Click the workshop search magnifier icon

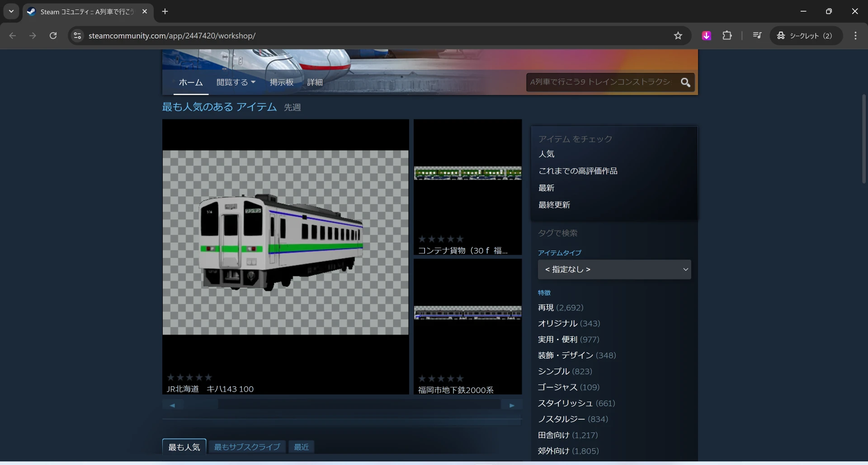point(685,82)
